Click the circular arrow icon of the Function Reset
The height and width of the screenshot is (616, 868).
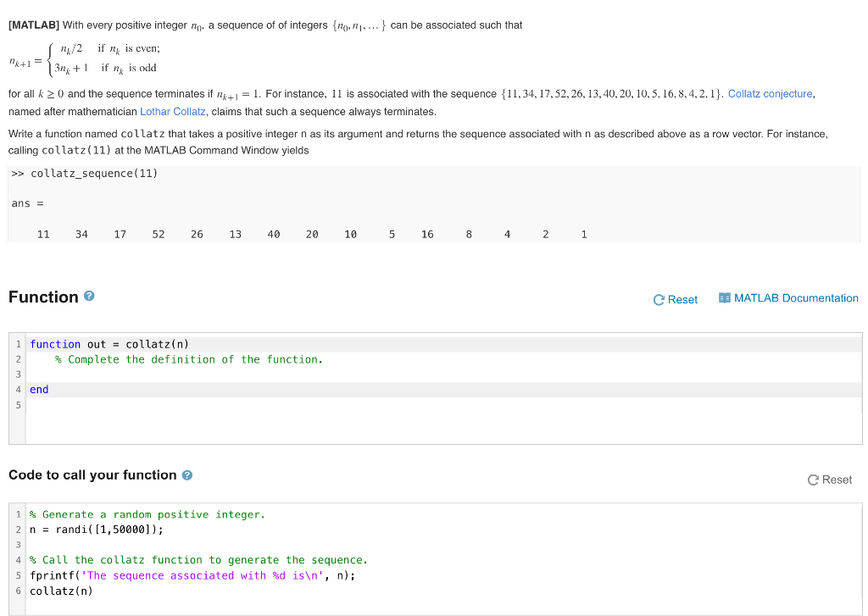(659, 299)
